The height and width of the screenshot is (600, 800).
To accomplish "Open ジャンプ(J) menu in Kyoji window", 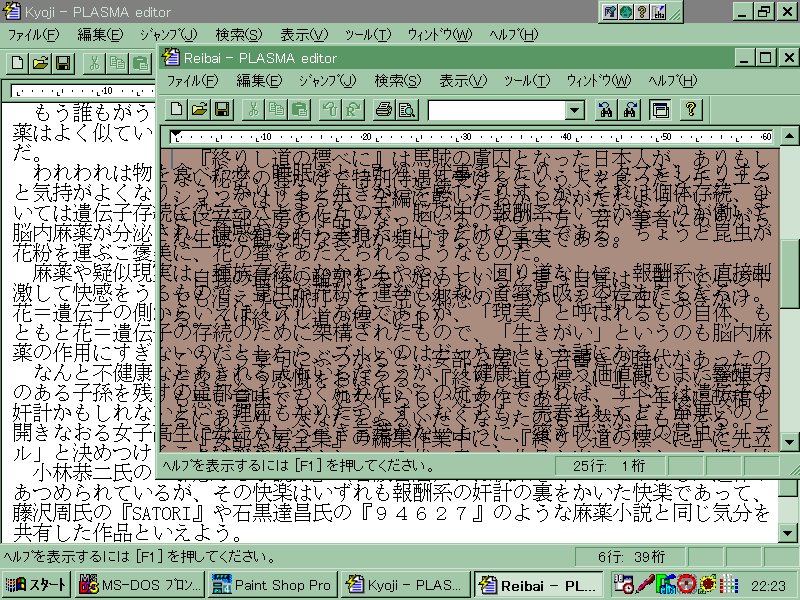I will 168,35.
